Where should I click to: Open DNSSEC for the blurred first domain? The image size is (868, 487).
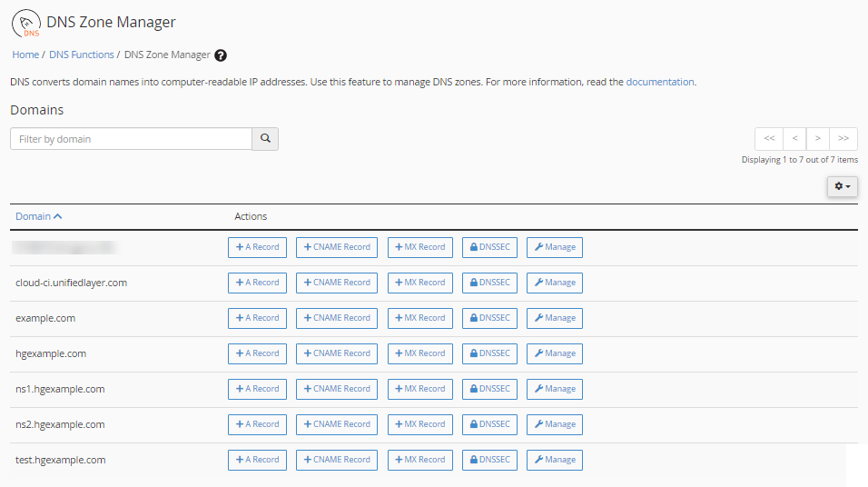[x=489, y=247]
